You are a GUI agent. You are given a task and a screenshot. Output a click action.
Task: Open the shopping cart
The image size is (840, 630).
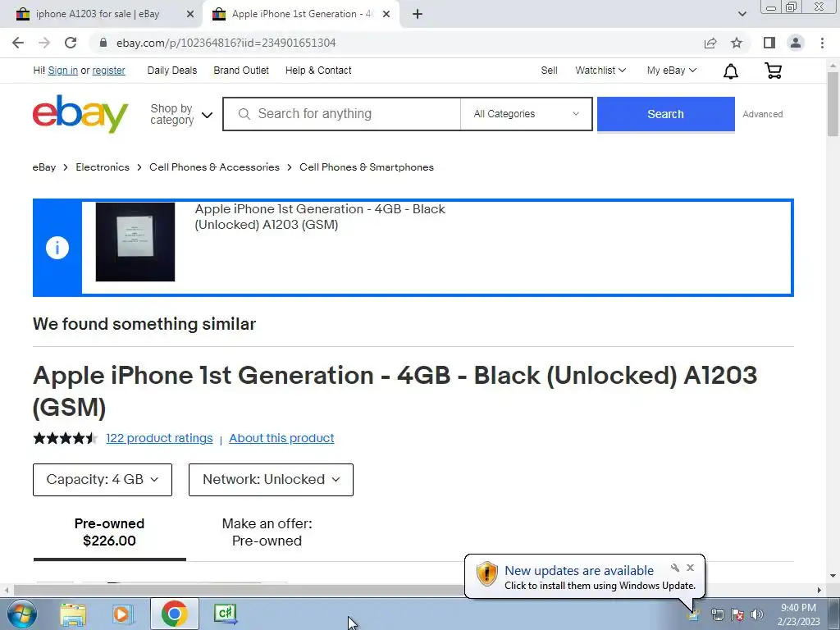[x=773, y=71]
